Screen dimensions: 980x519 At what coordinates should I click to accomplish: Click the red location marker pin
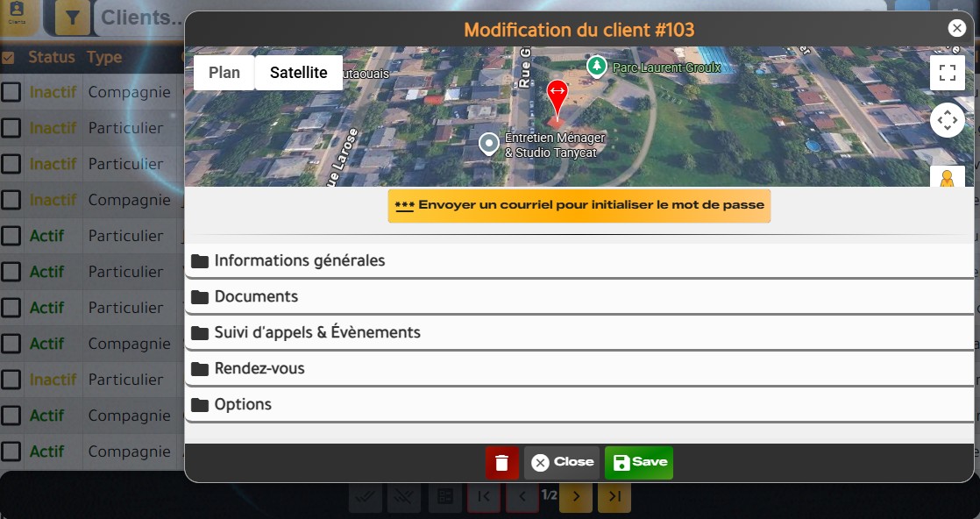click(557, 95)
